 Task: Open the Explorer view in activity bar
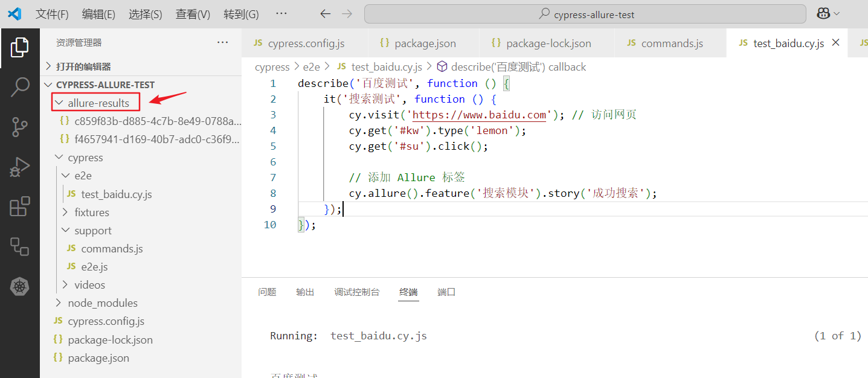(20, 47)
